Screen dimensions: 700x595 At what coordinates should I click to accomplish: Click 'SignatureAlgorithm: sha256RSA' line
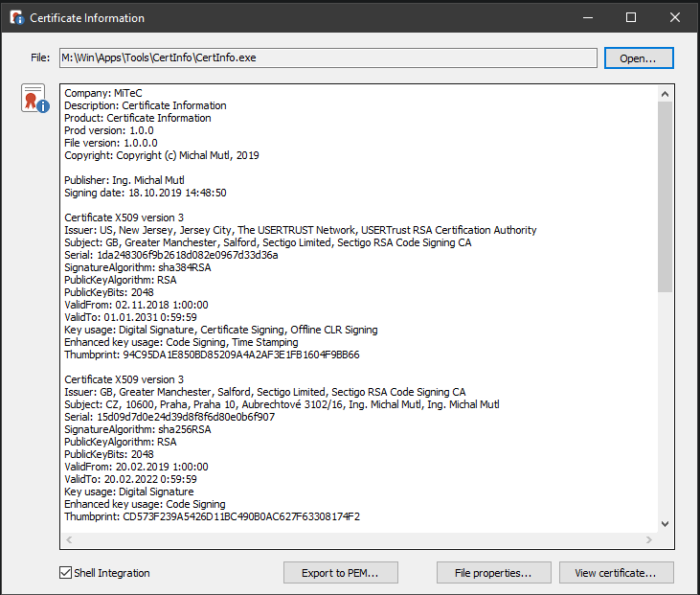coord(138,429)
